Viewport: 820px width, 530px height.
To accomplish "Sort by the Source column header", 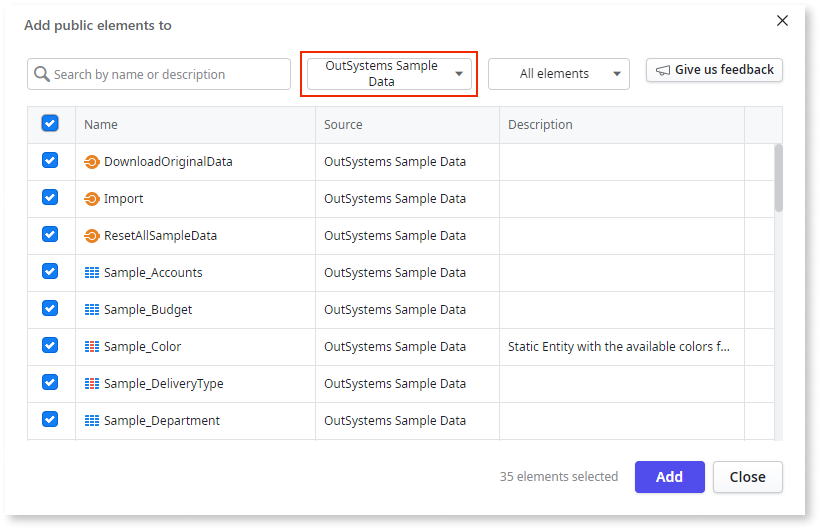I will click(343, 125).
